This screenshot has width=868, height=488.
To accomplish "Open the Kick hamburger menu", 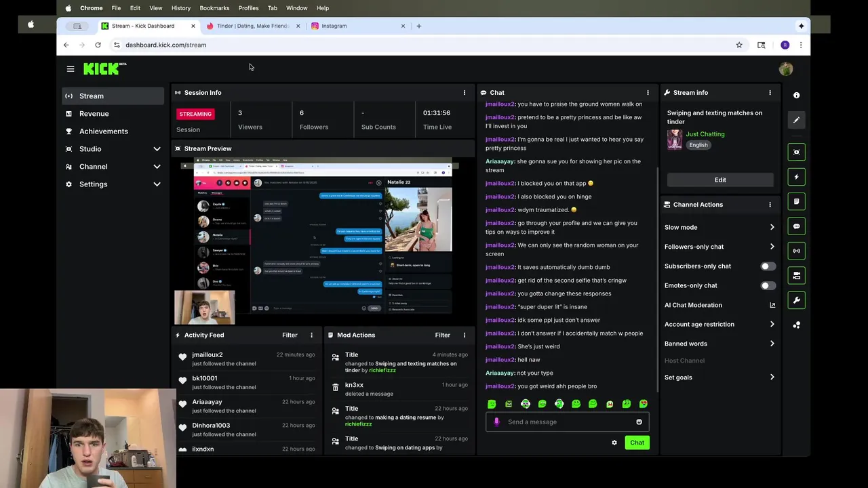I will coord(70,68).
